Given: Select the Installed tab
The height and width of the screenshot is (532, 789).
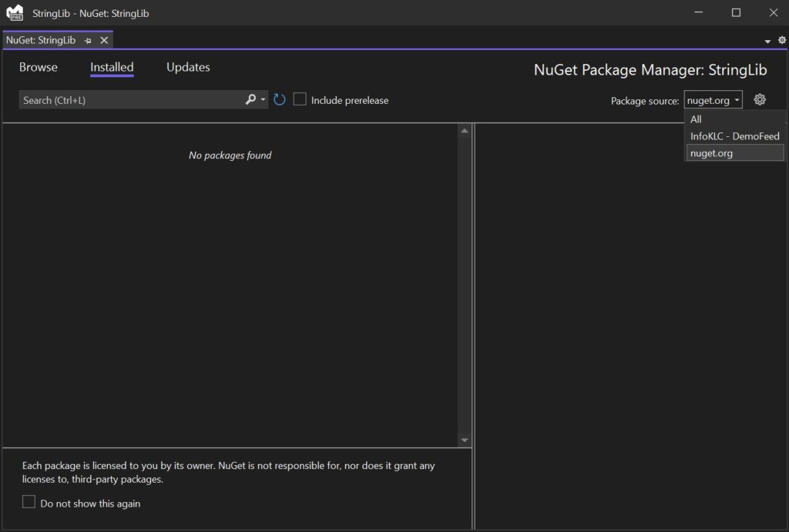Looking at the screenshot, I should [112, 67].
